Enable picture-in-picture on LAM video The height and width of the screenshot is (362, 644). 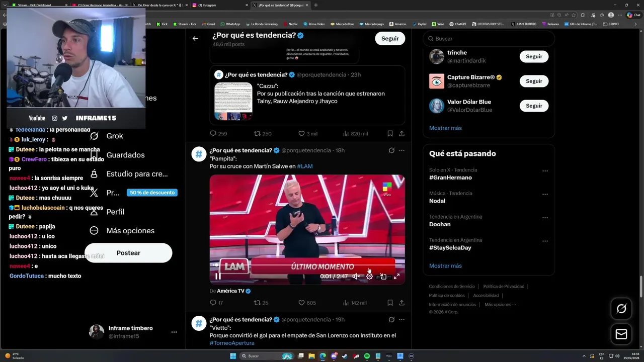click(383, 276)
